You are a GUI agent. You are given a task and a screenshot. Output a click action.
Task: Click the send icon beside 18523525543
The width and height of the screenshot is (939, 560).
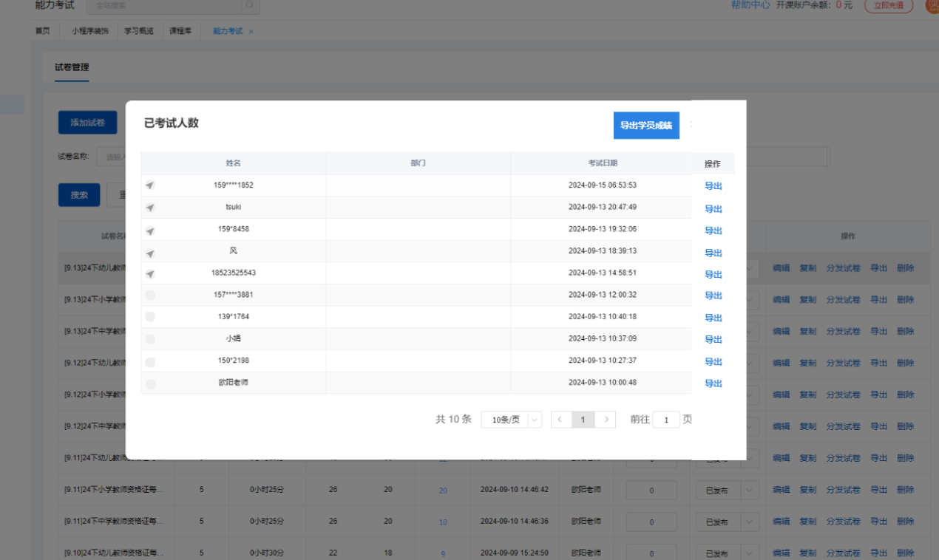(x=150, y=274)
